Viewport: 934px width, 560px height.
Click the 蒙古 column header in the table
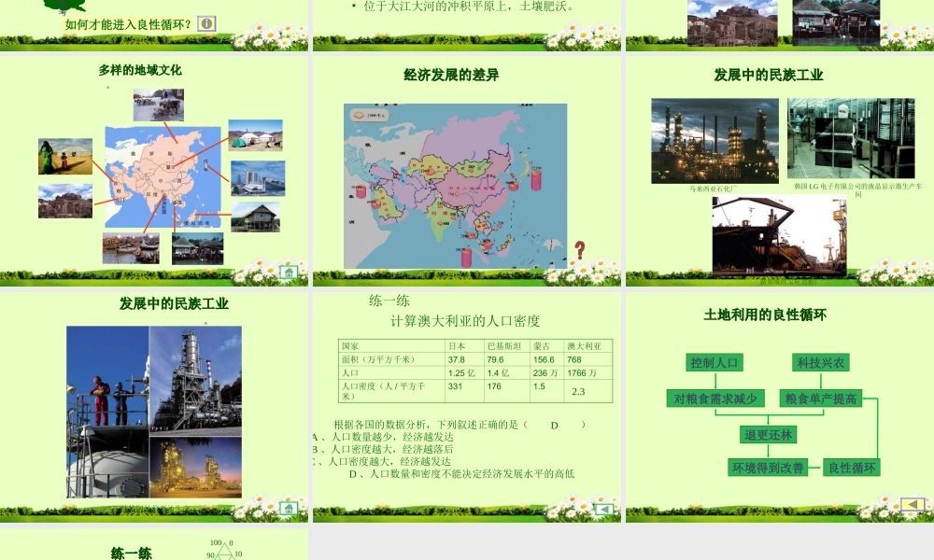[x=542, y=345]
